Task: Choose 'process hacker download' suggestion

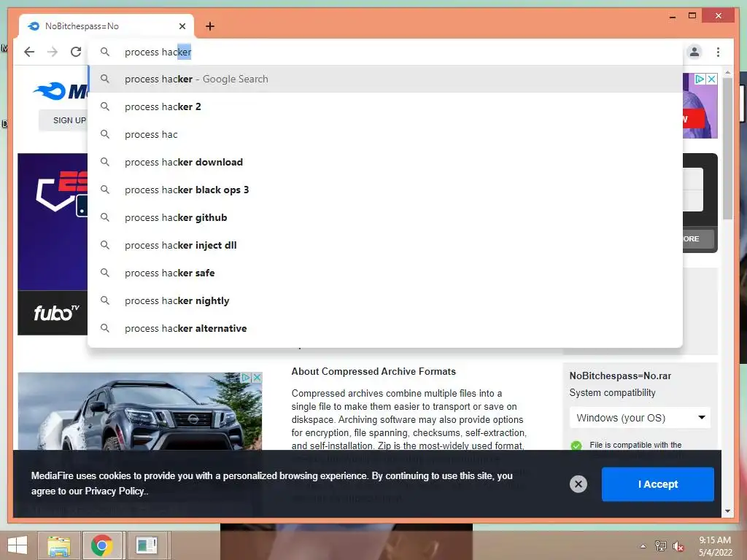Action: 385,162
